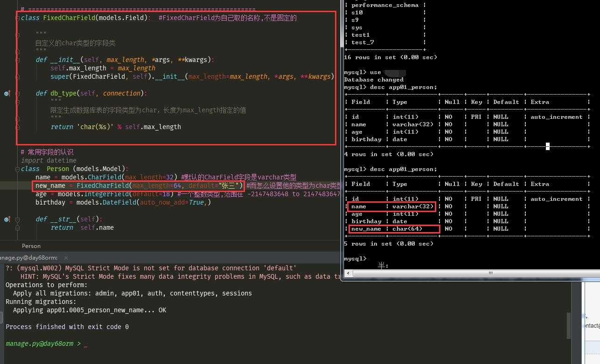Image resolution: width=600 pixels, height=364 pixels.
Task: Click 'test1' database row in MySQL console
Action: click(361, 35)
